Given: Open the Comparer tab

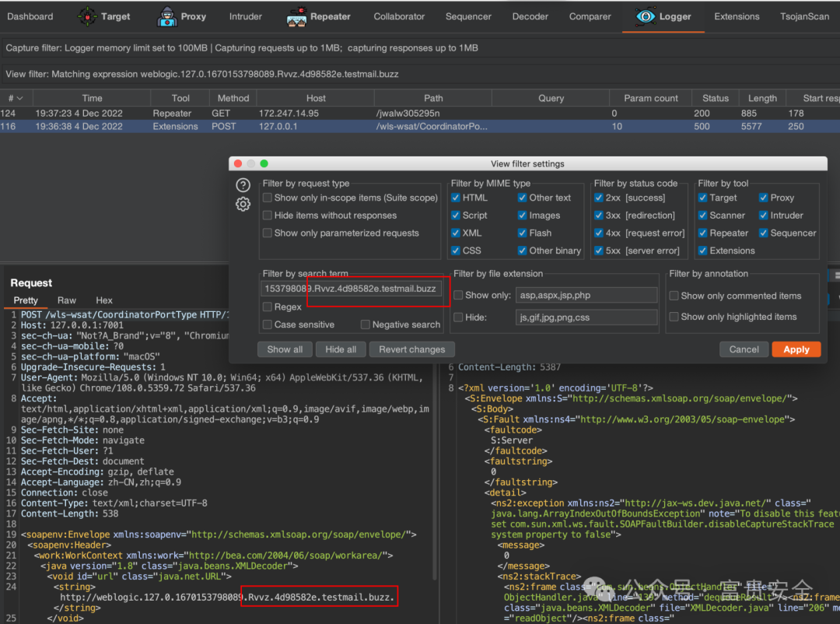Looking at the screenshot, I should (590, 16).
